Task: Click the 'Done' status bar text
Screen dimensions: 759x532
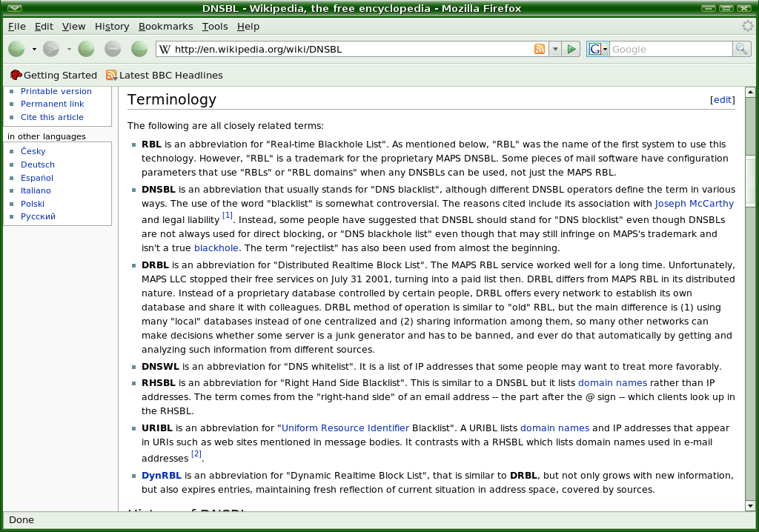Action: 21,520
